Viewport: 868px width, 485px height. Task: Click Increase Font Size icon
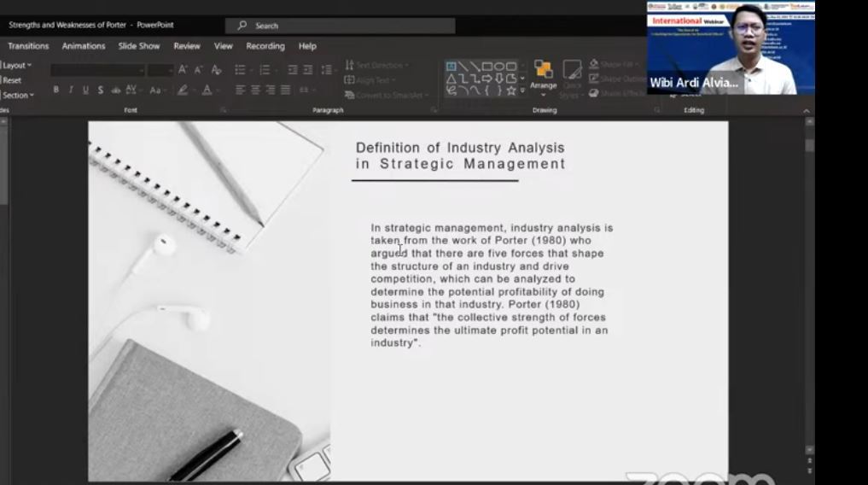tap(183, 69)
